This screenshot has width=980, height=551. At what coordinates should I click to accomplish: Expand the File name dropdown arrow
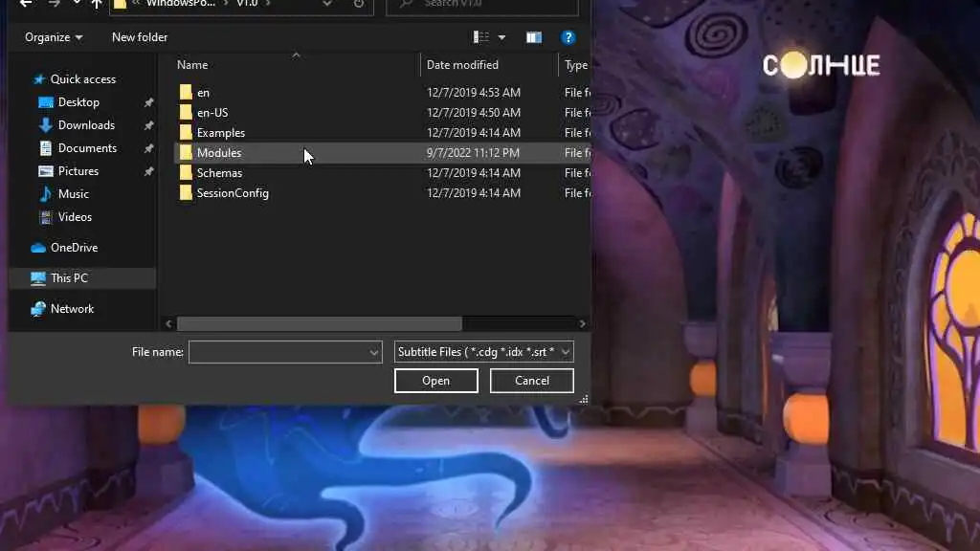click(374, 352)
